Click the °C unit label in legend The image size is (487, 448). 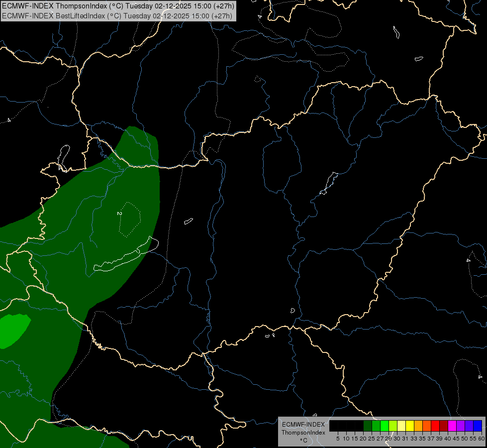304,440
